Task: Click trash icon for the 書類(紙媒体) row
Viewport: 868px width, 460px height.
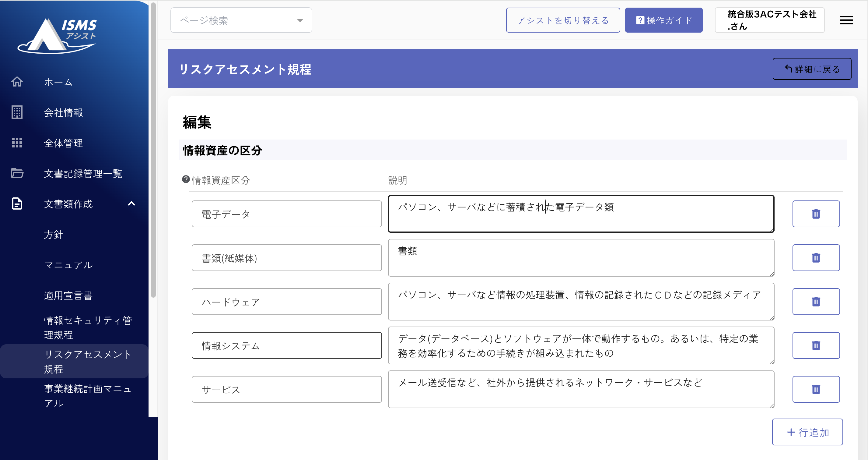Action: pyautogui.click(x=815, y=258)
